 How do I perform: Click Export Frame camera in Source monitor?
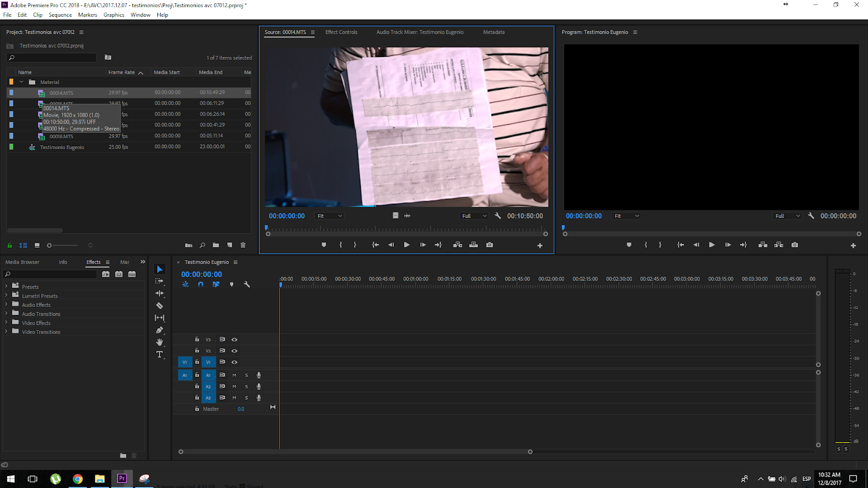coord(489,245)
